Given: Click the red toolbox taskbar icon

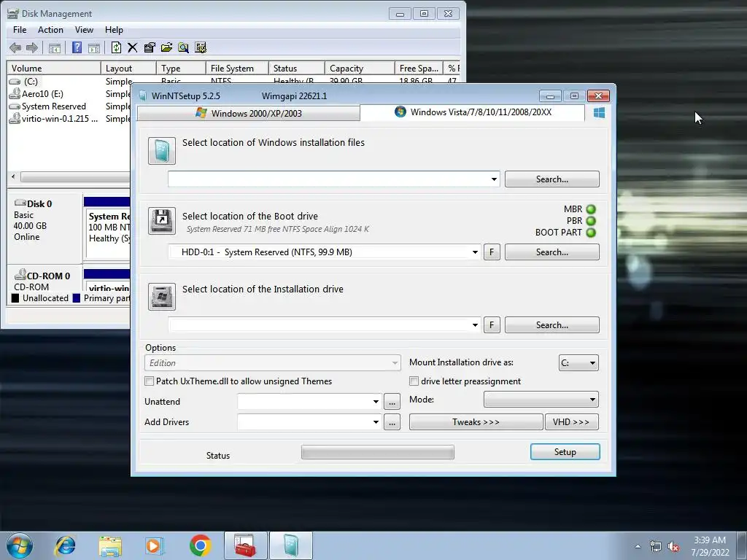Looking at the screenshot, I should pyautogui.click(x=246, y=545).
